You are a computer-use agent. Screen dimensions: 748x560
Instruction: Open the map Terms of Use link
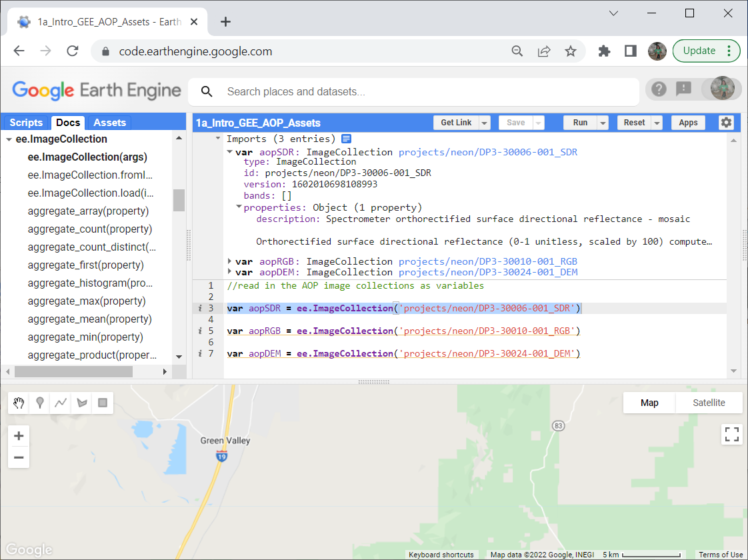[x=720, y=555]
